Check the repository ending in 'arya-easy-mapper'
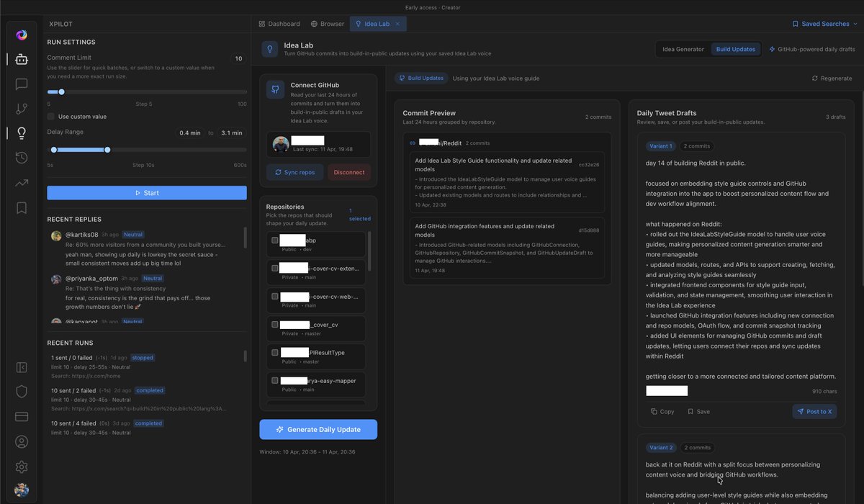Screen dimensions: 864x504 tap(275, 380)
